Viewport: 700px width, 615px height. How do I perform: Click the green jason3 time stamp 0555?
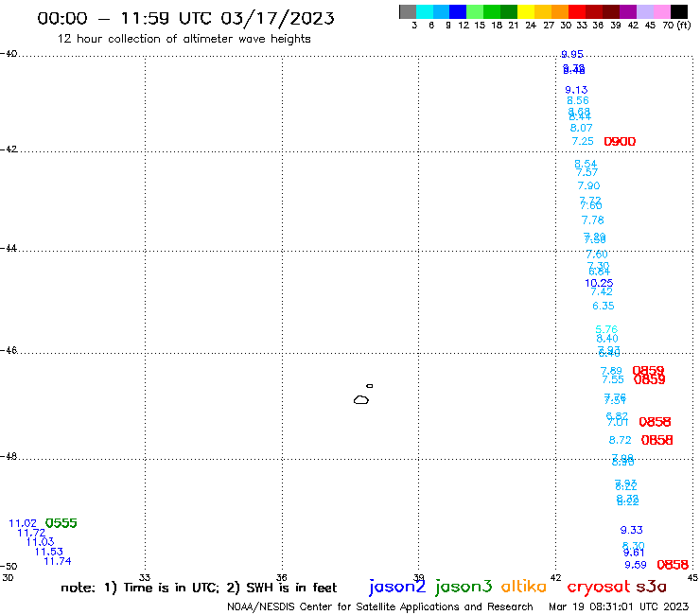coord(61,523)
